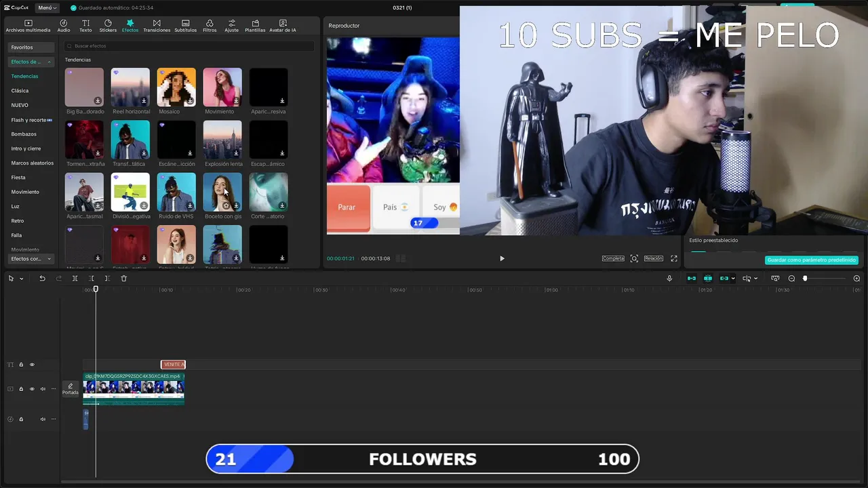Hide the text track with eye icon

click(x=32, y=365)
